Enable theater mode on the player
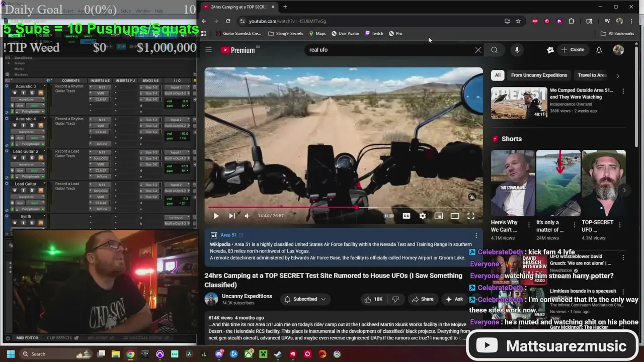 [x=455, y=216]
